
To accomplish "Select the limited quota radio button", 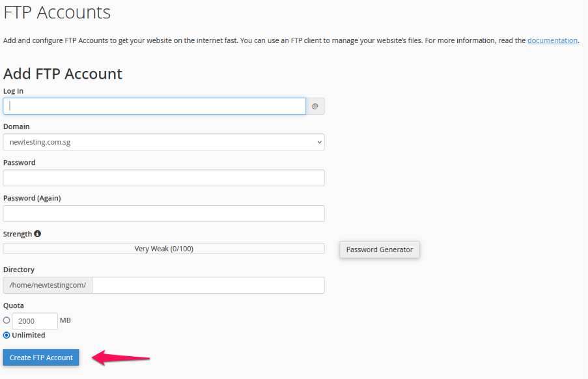I will (x=7, y=320).
